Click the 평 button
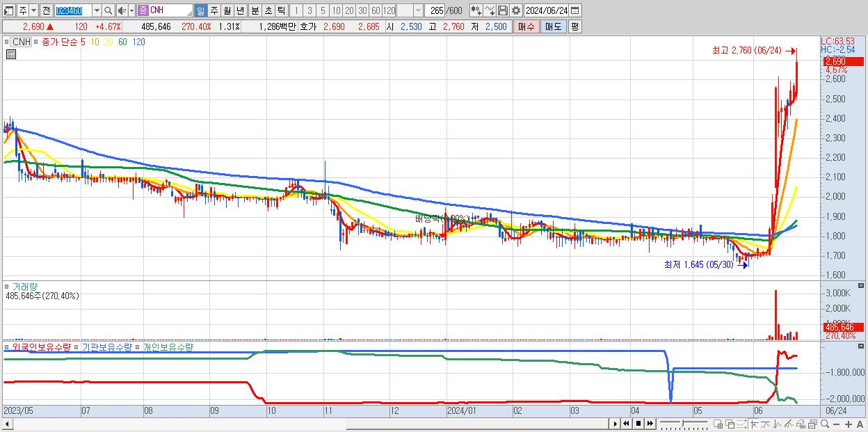 click(x=574, y=26)
